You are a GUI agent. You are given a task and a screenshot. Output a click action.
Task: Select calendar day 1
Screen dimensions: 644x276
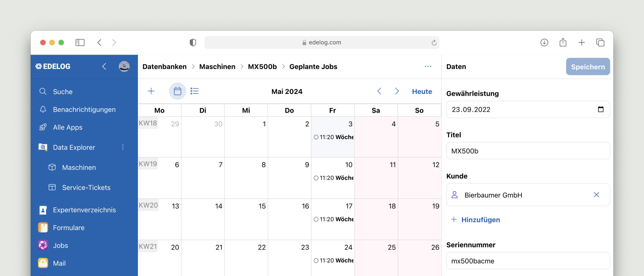[246, 137]
